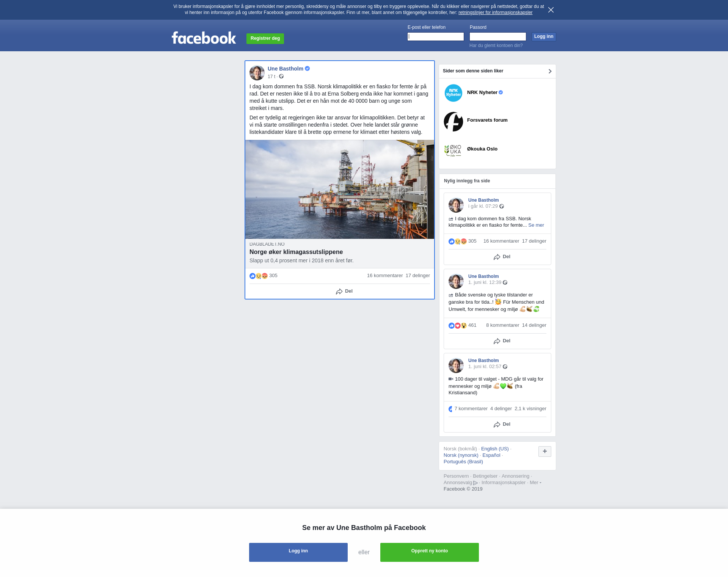Click the Logg inn button in the header
Image resolution: width=728 pixels, height=577 pixels.
pyautogui.click(x=544, y=37)
